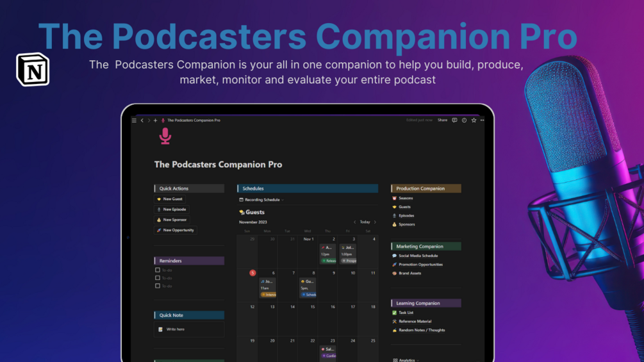Go to previous month in calendar
This screenshot has height=362, width=644.
click(355, 222)
